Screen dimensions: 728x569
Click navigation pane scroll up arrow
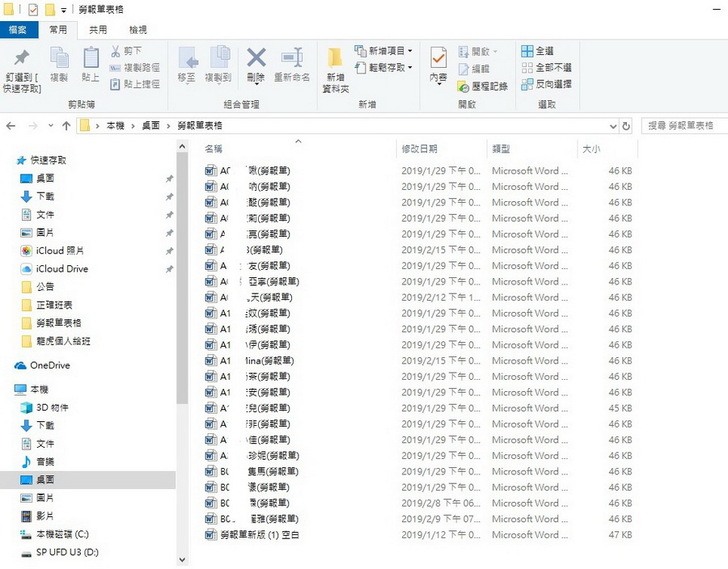182,147
